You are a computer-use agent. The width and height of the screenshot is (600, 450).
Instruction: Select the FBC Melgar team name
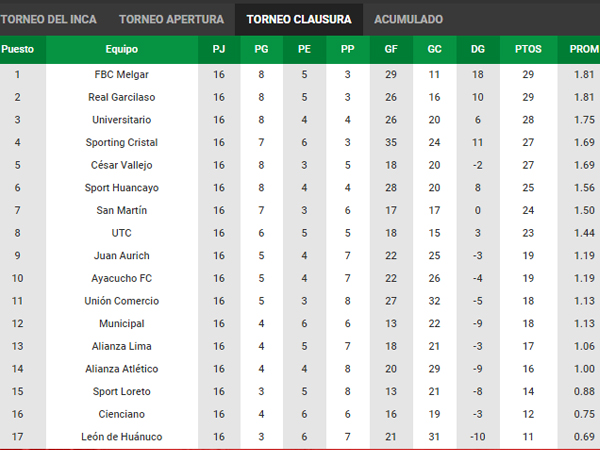[122, 75]
